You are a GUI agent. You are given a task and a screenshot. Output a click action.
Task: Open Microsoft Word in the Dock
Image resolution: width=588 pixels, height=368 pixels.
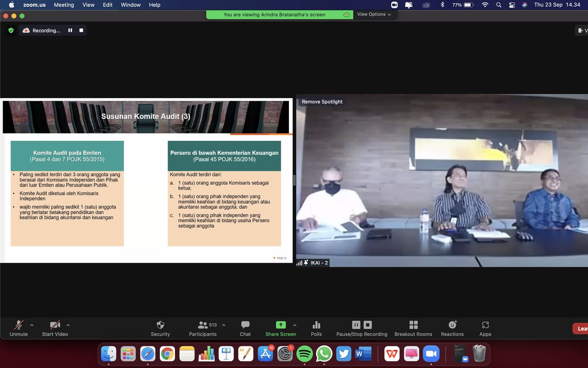point(363,353)
